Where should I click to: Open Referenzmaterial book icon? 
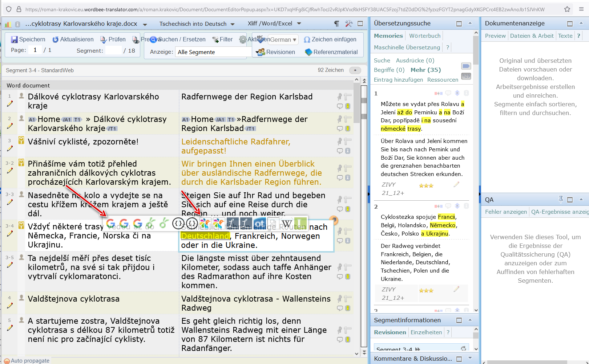coord(308,52)
